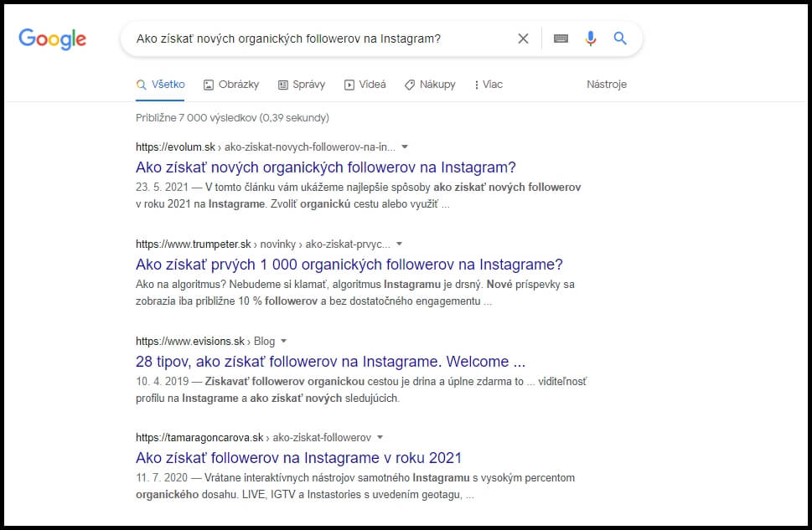Open result '28 tipov, ako získať followerov na Instagrame'

coord(330,361)
